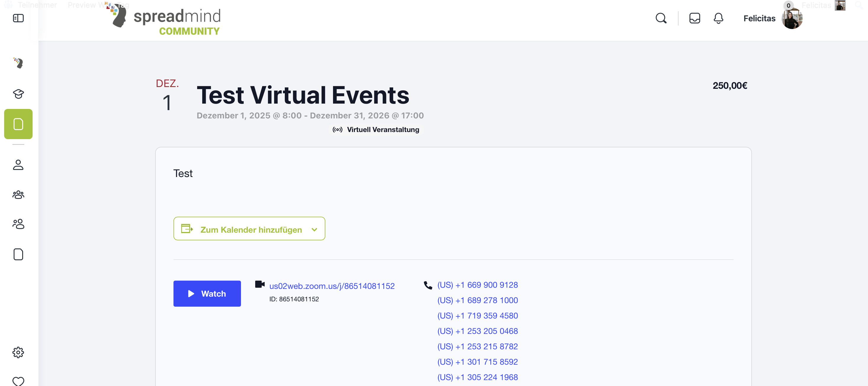Click the 250,00€ price text

(730, 86)
